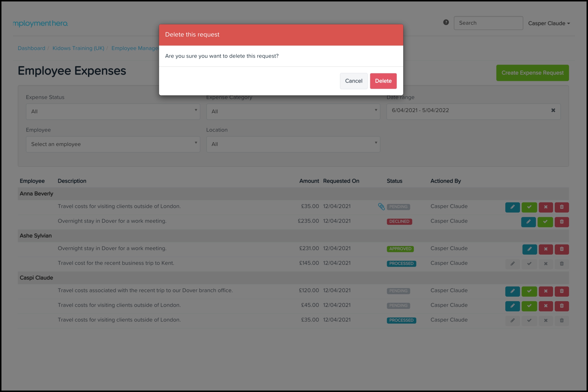Screen dimensions: 588x392
Task: Open the Select an employee dropdown
Action: coord(113,144)
